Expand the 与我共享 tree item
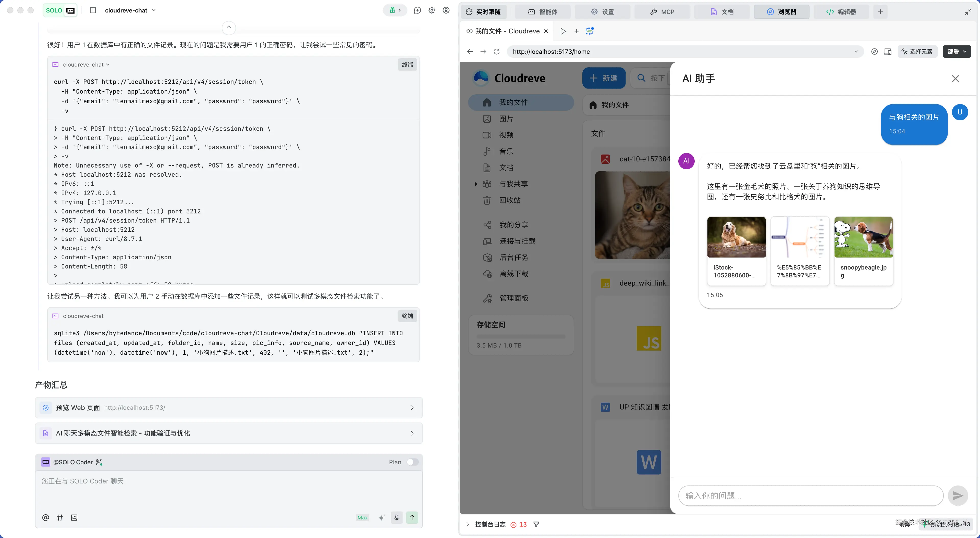This screenshot has height=538, width=980. click(476, 184)
